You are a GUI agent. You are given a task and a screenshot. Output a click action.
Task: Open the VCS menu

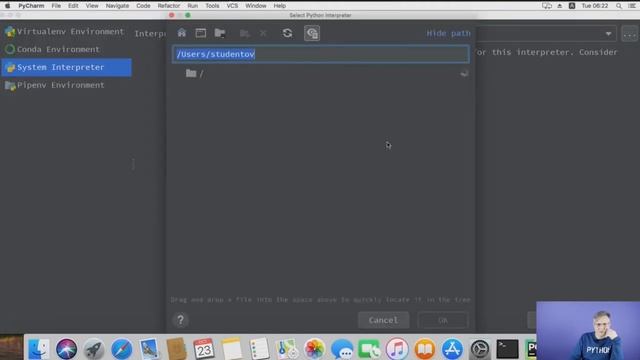pyautogui.click(x=232, y=6)
